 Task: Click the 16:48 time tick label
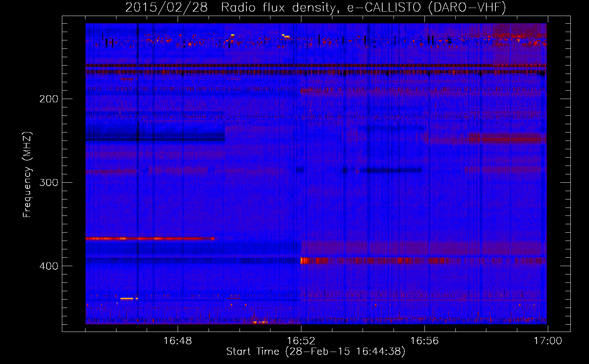tap(178, 341)
